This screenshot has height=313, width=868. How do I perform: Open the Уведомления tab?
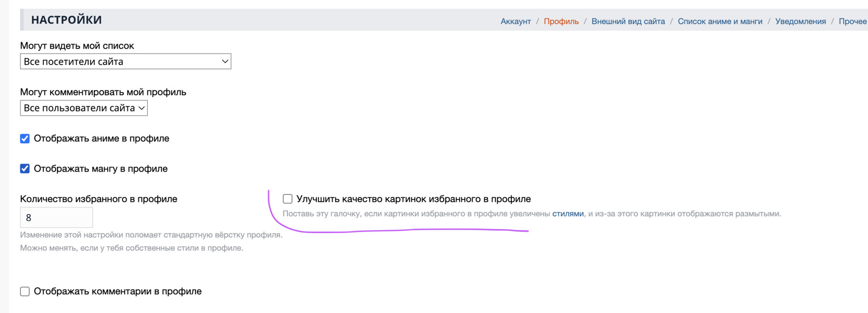800,21
